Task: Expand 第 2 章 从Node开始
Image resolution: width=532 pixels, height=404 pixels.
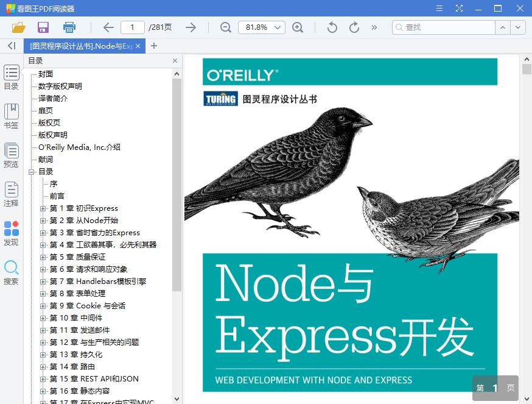Action: (43, 221)
